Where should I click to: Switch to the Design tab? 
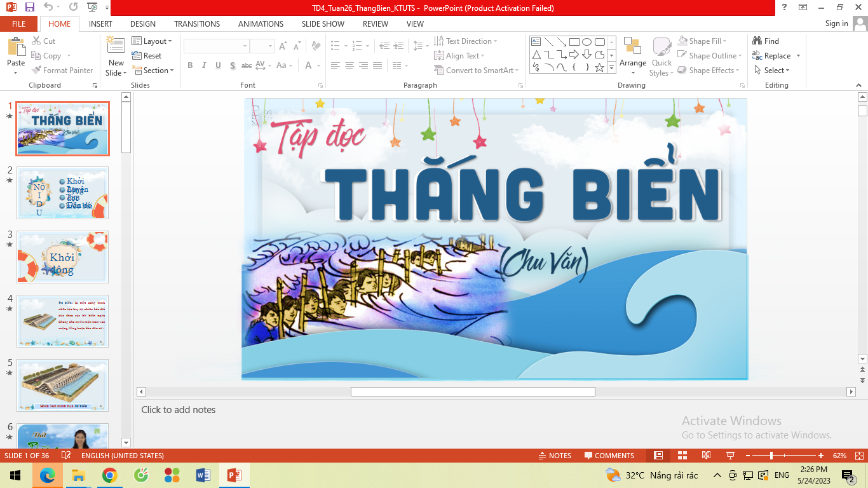pos(143,24)
